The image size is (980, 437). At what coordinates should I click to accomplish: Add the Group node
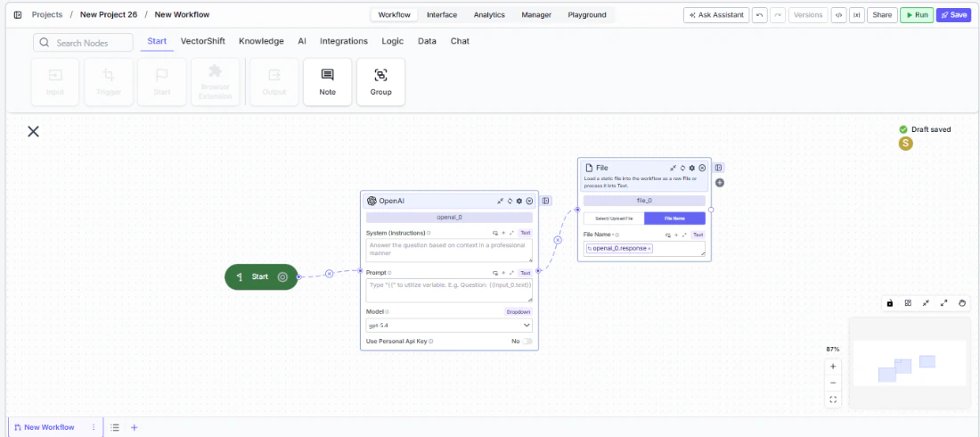(x=380, y=82)
